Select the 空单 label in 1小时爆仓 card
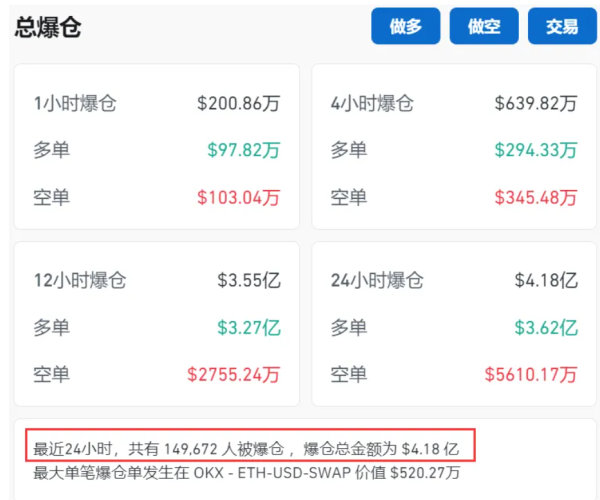 [x=51, y=197]
